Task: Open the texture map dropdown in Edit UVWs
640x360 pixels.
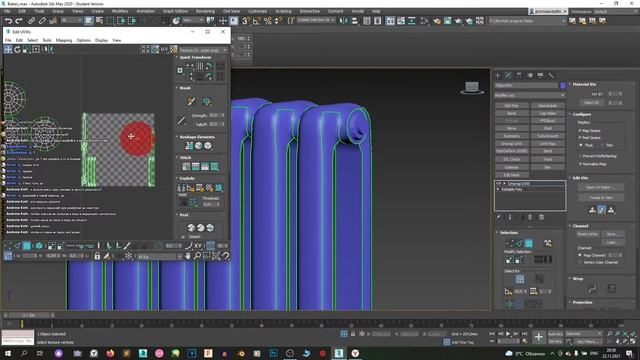Action: 203,50
